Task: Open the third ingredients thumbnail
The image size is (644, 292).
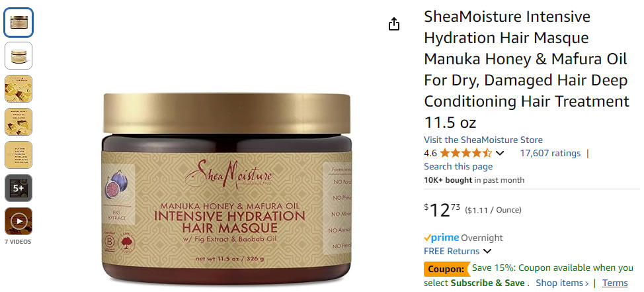Action: [x=19, y=89]
